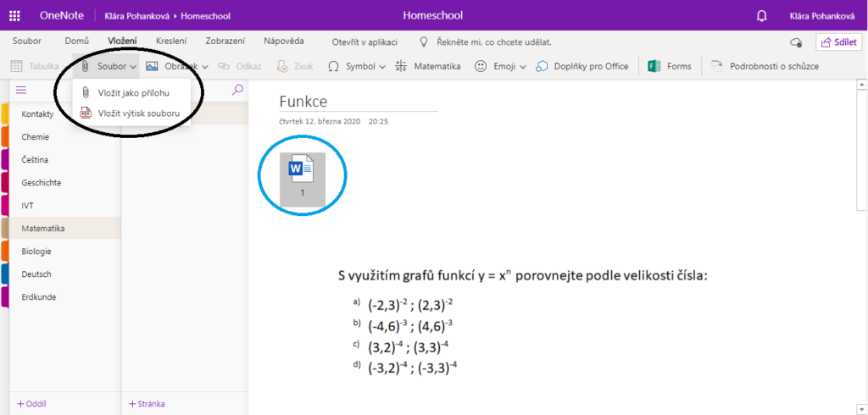
Task: Click Otevřít v aplikaci
Action: (x=364, y=41)
